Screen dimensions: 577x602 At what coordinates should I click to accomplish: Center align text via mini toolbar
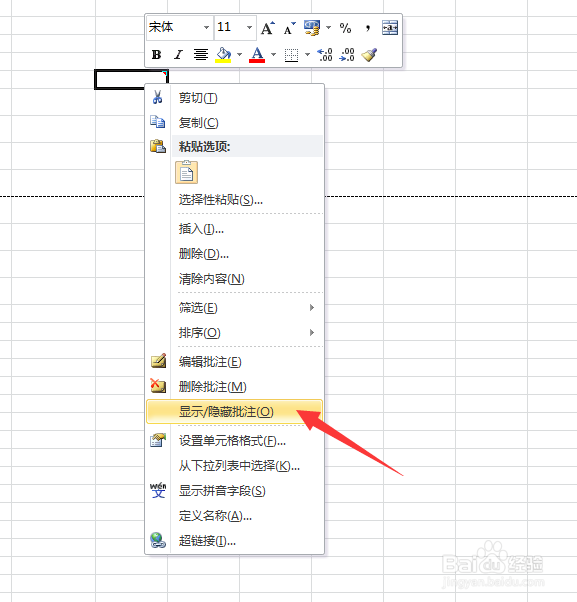tap(200, 55)
